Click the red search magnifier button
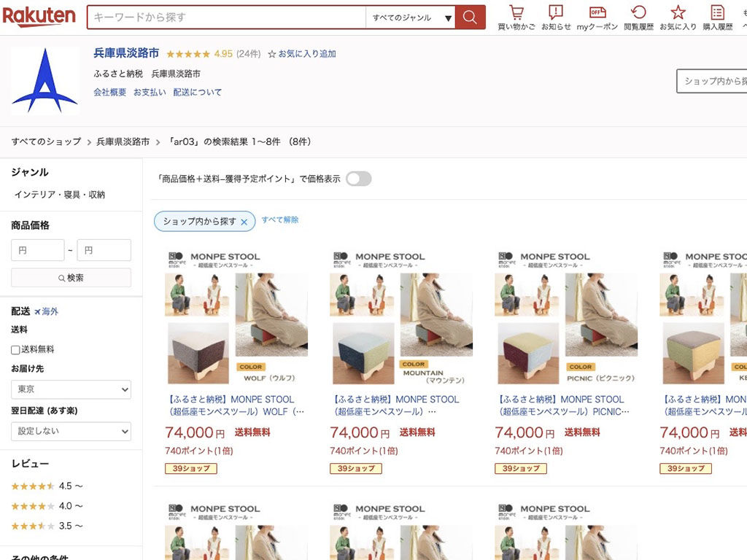 click(x=471, y=17)
